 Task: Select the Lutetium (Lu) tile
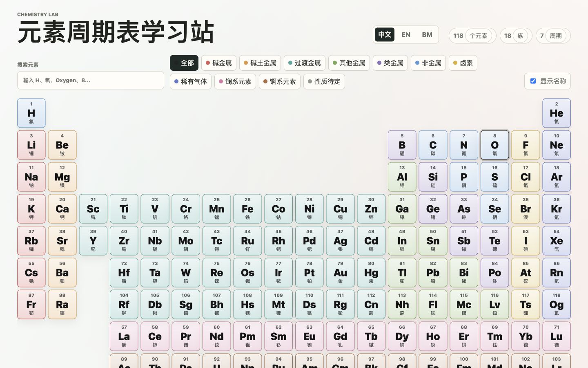pos(557,336)
